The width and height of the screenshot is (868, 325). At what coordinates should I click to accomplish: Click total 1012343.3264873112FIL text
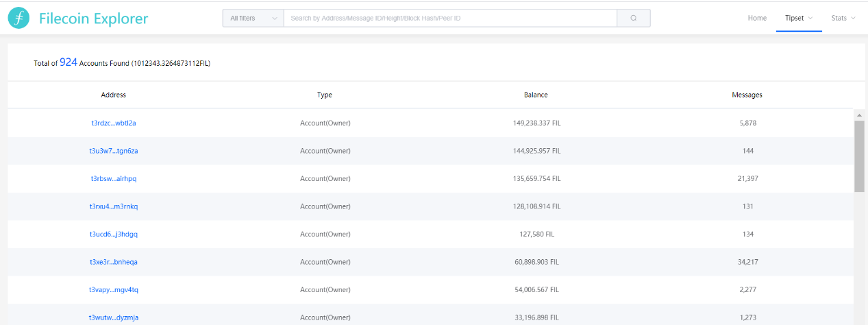pyautogui.click(x=171, y=63)
